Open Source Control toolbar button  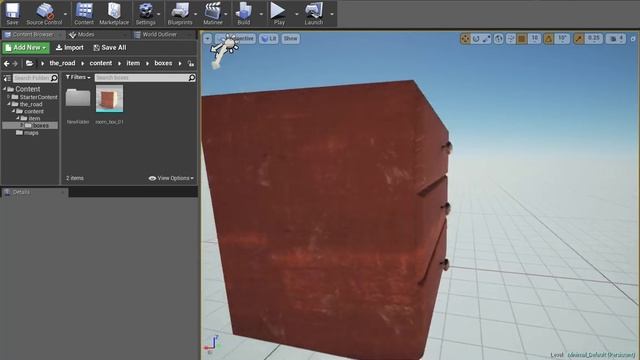click(x=44, y=13)
